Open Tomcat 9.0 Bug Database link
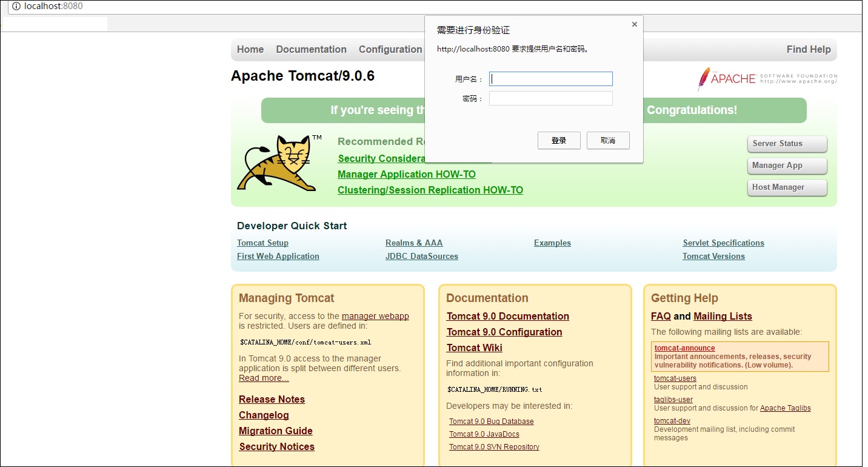 click(492, 422)
